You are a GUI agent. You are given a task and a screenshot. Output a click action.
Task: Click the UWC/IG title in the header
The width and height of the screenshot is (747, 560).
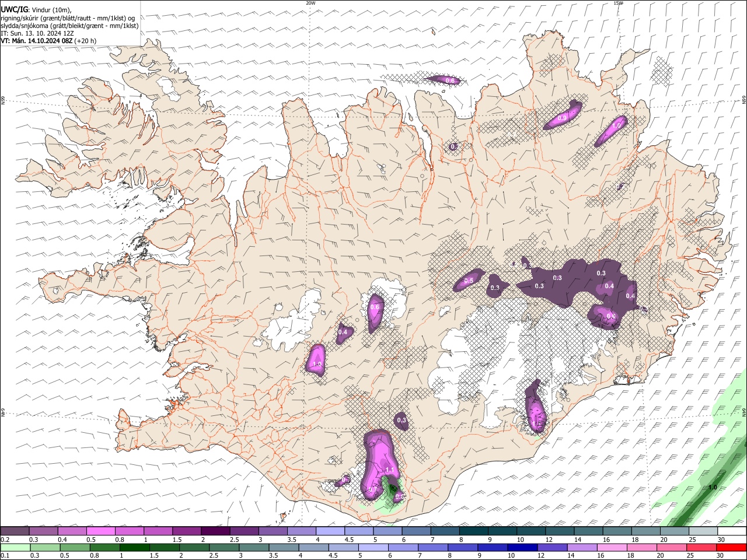[x=14, y=9]
